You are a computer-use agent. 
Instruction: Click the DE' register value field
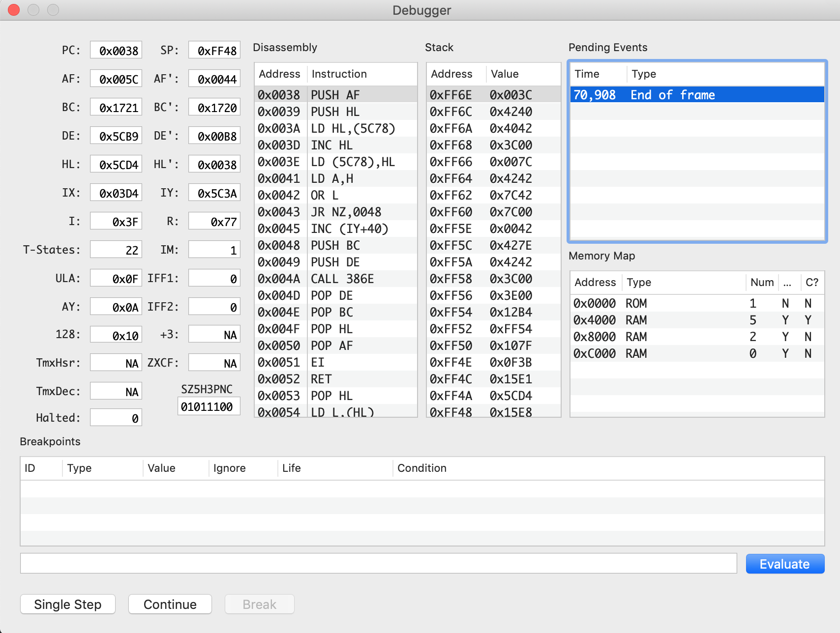[x=214, y=136]
